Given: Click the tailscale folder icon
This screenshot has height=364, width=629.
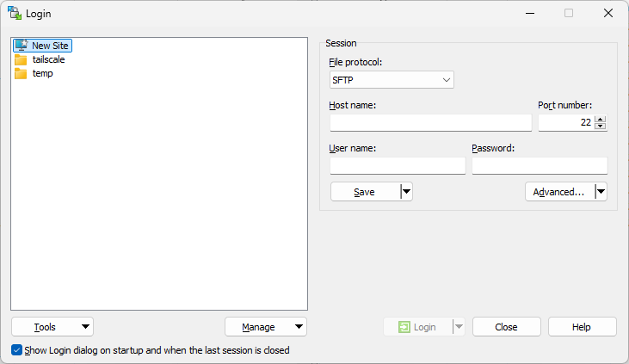Looking at the screenshot, I should tap(21, 59).
